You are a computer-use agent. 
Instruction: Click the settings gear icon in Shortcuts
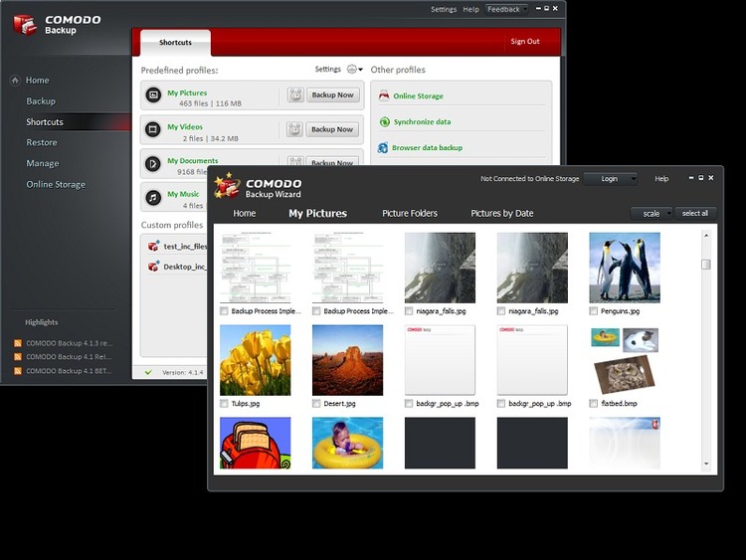coord(351,69)
